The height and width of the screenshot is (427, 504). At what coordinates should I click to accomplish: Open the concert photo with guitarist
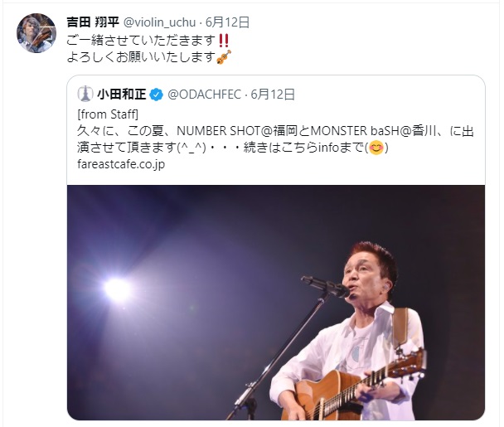tap(276, 303)
